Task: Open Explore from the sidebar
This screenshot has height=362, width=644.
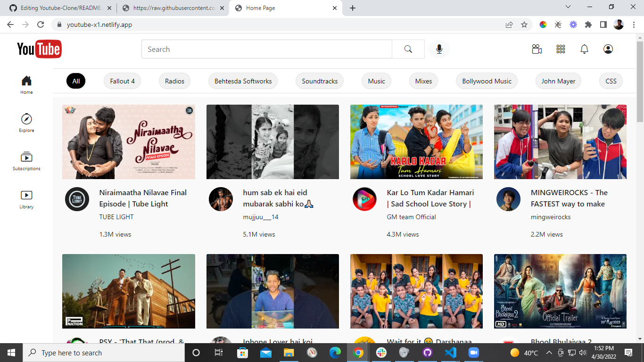Action: point(26,123)
